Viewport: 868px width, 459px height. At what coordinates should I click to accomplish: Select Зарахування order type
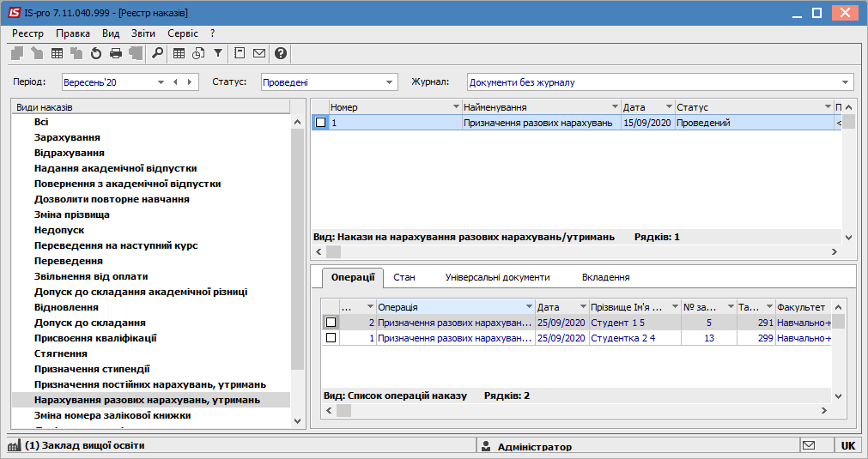coord(67,137)
